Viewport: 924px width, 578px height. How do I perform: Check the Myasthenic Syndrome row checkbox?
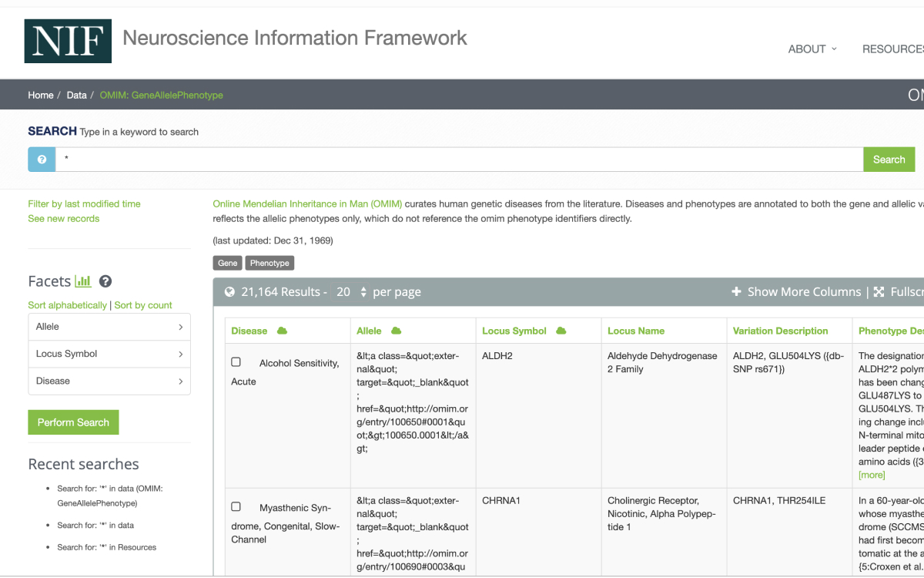tap(236, 507)
